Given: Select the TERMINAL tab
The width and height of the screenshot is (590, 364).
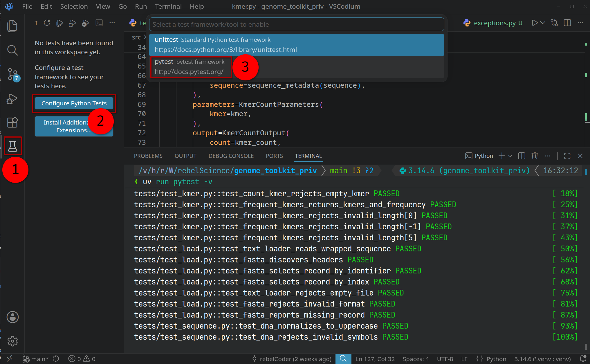Looking at the screenshot, I should coord(308,156).
